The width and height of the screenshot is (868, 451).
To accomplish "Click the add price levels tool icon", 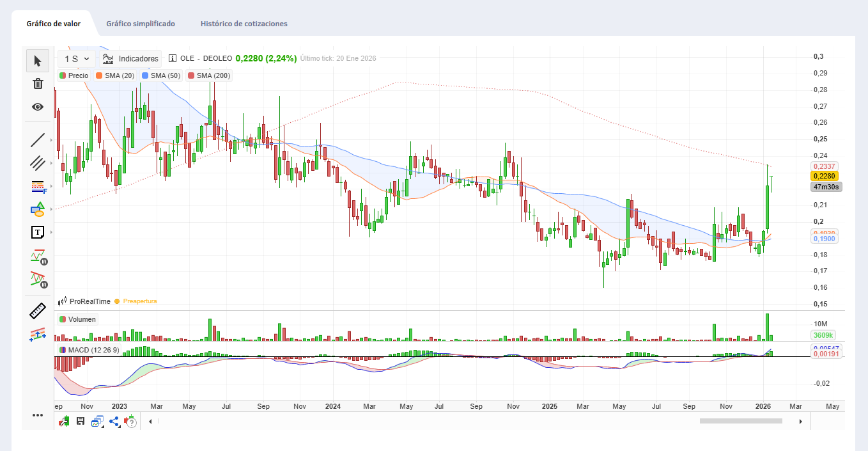I will point(38,335).
